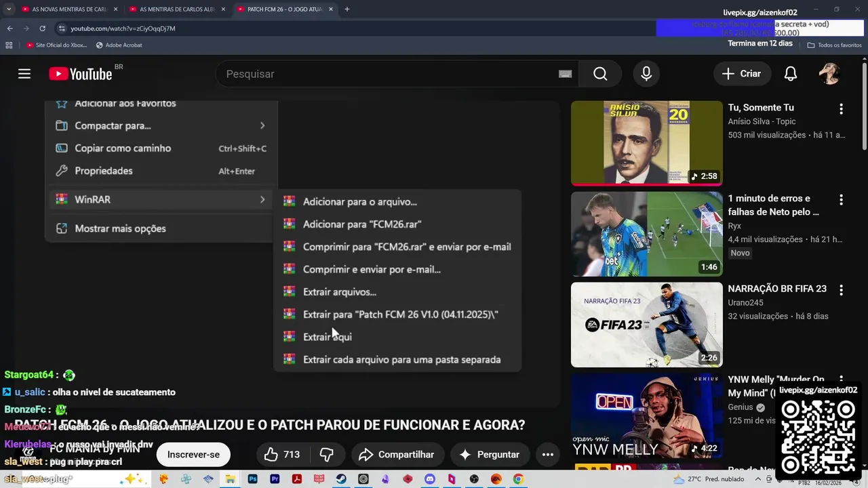Go to the YouTube home logo
This screenshot has width=868, height=488.
coord(81,74)
